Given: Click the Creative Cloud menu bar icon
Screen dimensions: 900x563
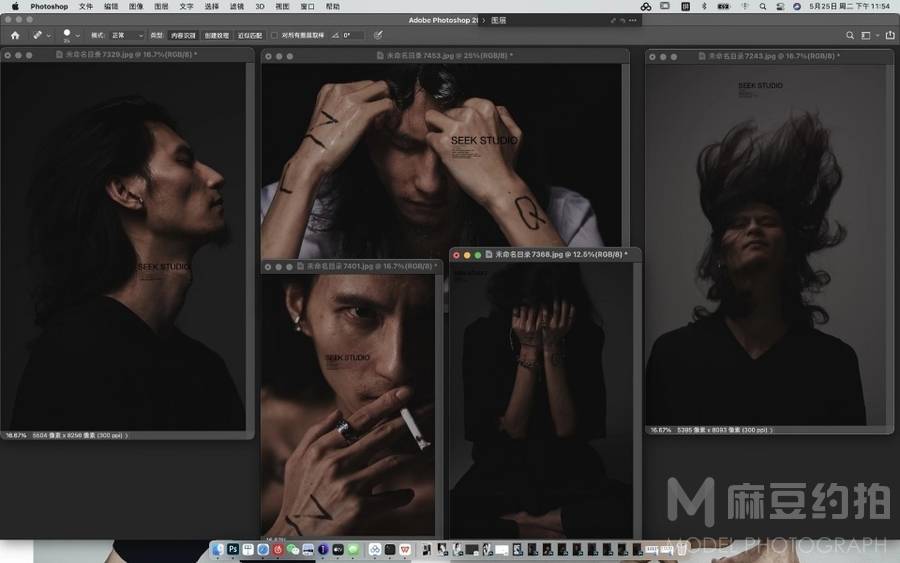Looking at the screenshot, I should point(646,6).
